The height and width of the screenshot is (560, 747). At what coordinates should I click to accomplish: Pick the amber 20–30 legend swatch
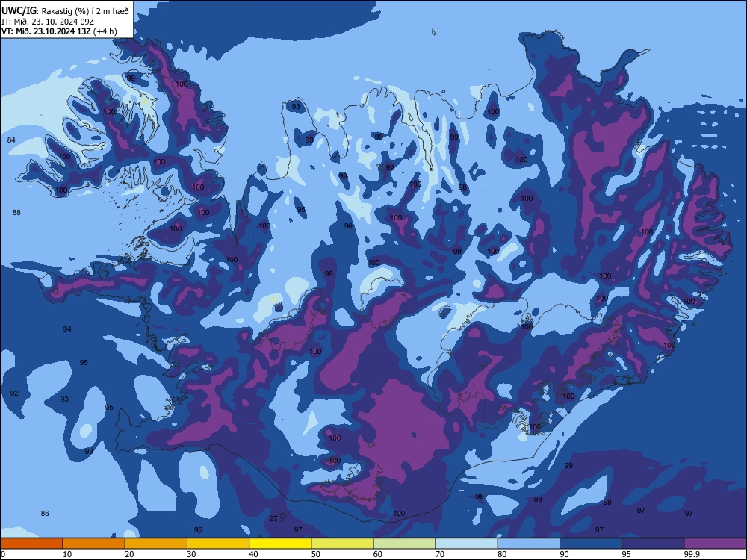(156, 544)
